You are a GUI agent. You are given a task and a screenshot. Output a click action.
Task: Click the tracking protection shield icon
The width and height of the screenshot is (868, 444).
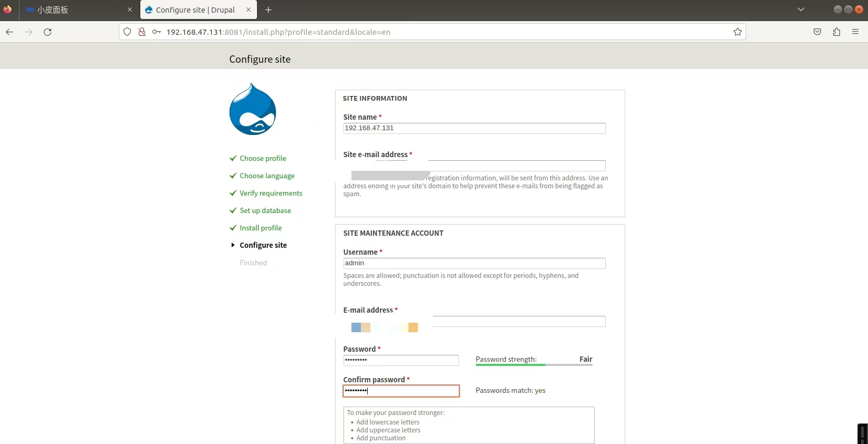click(x=127, y=32)
